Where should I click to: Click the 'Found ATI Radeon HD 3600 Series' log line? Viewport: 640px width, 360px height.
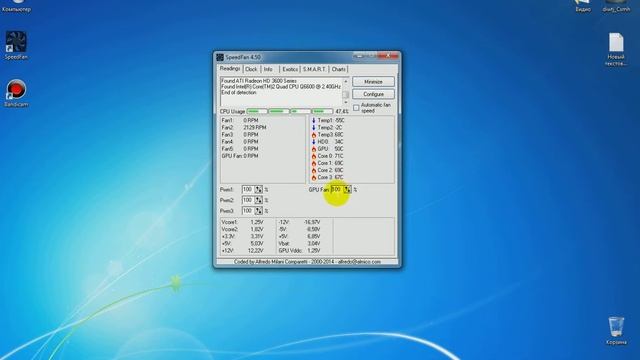[259, 81]
